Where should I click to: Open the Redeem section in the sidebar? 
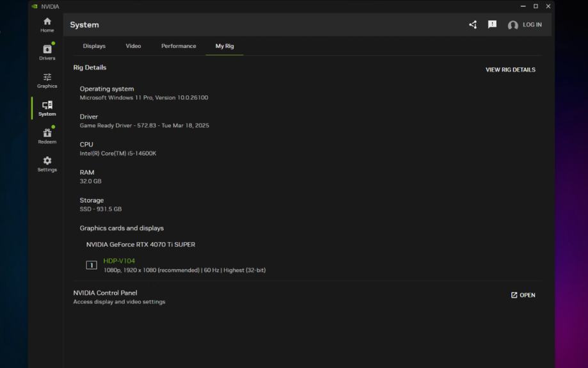(x=47, y=136)
